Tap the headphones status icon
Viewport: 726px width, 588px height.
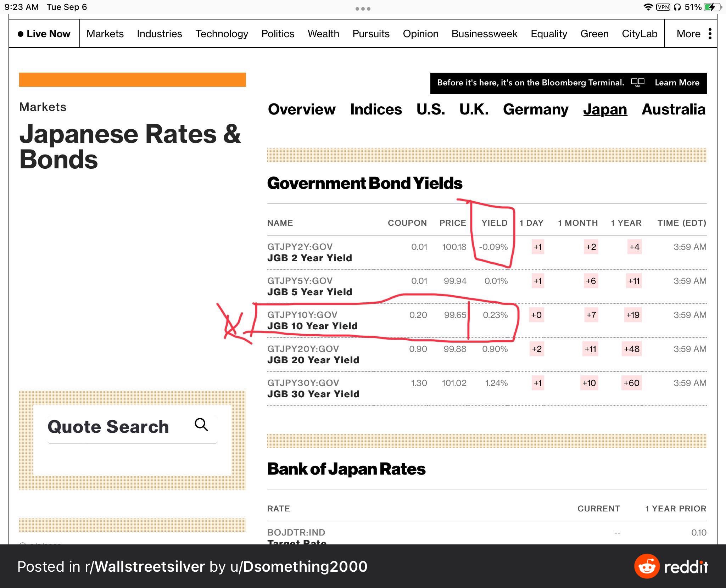tap(677, 7)
